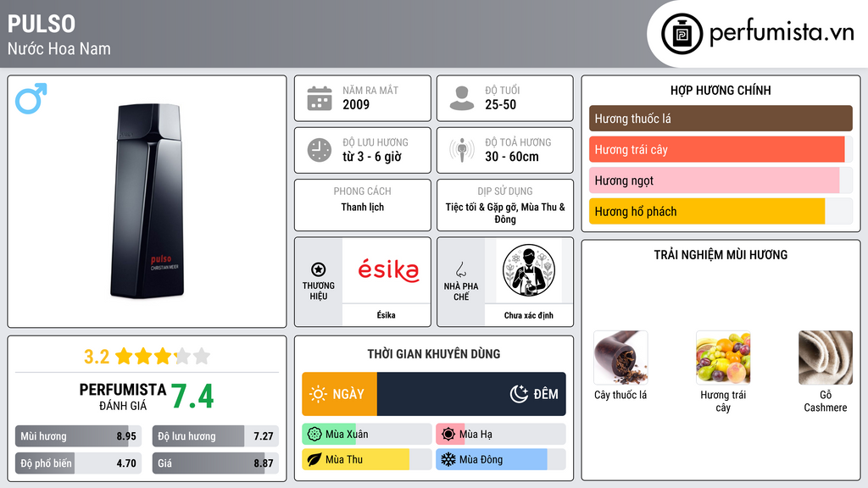868x488 pixels.
Task: Click the Thanh lịch style value
Action: [363, 207]
